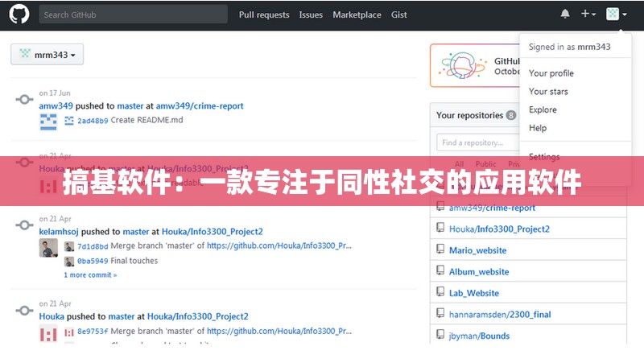
Task: Open commit 8e9753f
Action: pos(93,331)
